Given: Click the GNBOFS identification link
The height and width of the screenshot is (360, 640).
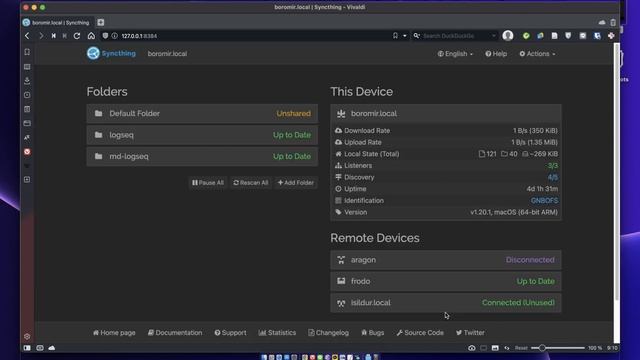Looking at the screenshot, I should 544,200.
